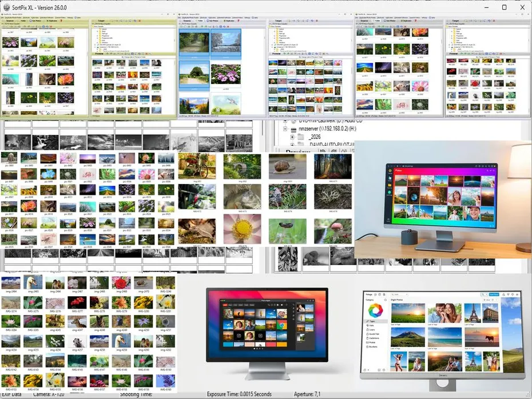Expand the DAVID-AUTO-PILOT folder node
The height and width of the screenshot is (399, 532).
click(x=292, y=144)
